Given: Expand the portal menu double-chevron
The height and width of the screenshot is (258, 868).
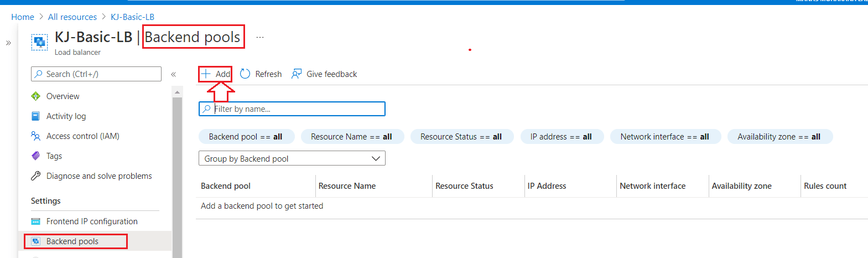Looking at the screenshot, I should point(8,43).
